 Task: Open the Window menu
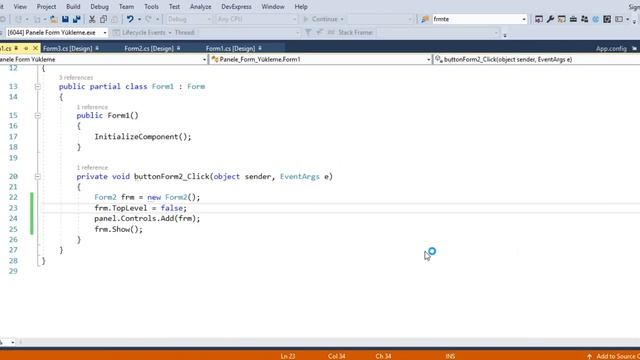click(x=273, y=7)
